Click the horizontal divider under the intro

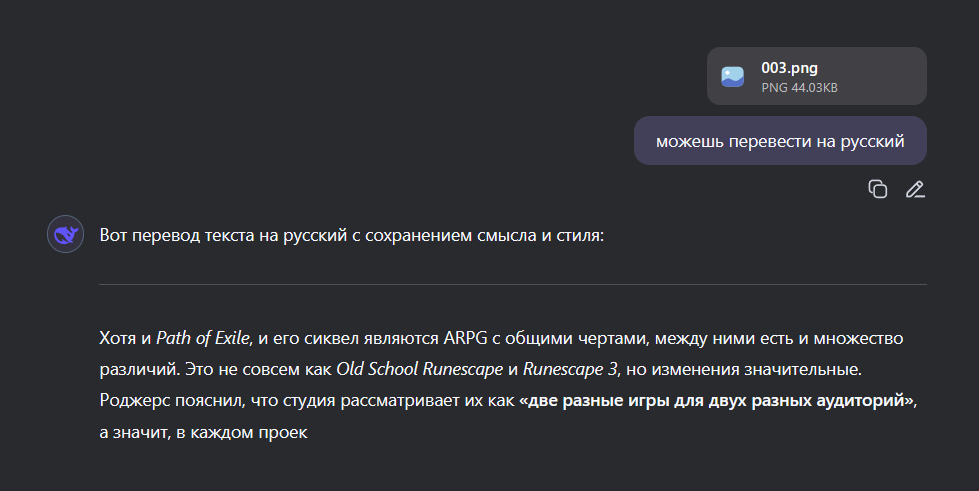pos(513,284)
